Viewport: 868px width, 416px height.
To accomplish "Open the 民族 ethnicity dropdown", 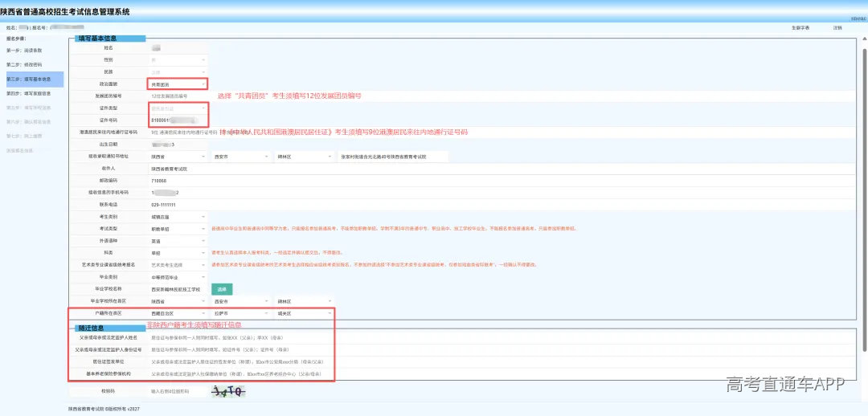I will pyautogui.click(x=178, y=72).
